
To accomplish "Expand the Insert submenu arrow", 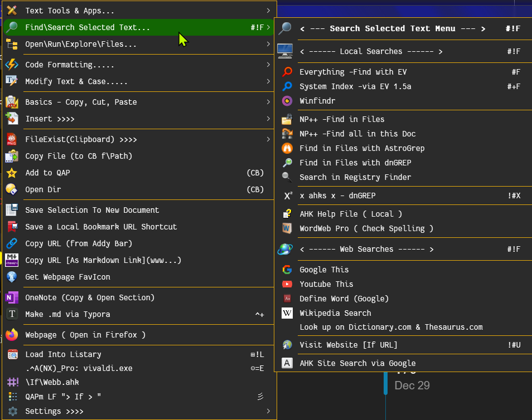I will point(268,119).
